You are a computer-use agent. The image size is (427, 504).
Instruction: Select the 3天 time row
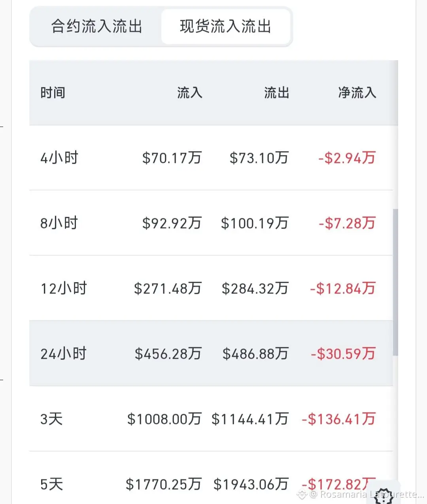click(x=51, y=419)
